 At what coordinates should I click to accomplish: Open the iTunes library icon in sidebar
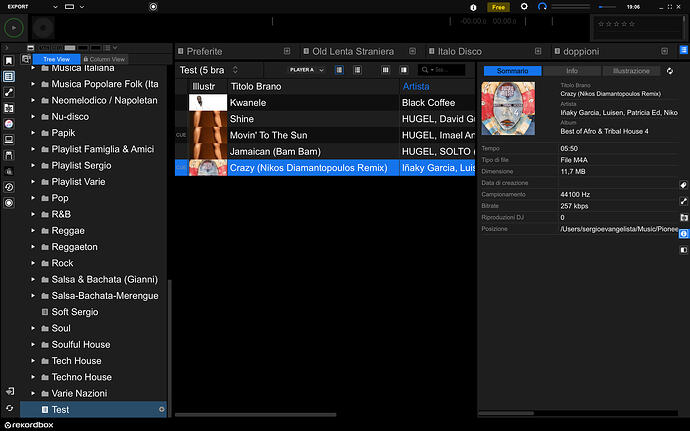9,124
